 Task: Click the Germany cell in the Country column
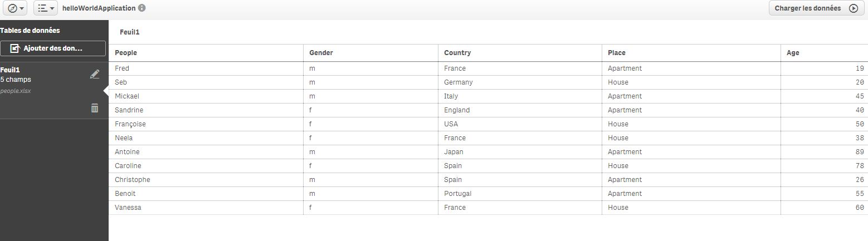[x=458, y=82]
